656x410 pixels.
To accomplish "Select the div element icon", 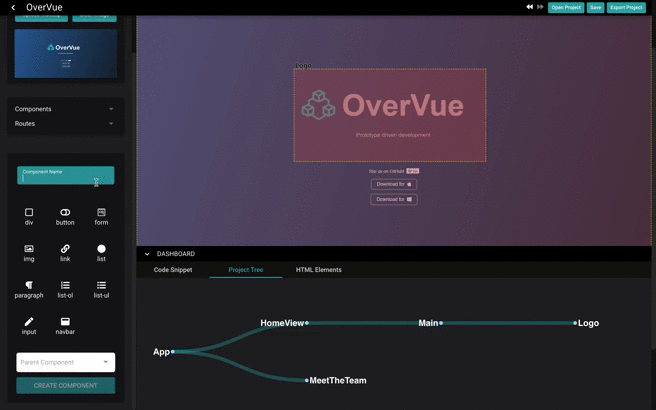I will point(29,212).
